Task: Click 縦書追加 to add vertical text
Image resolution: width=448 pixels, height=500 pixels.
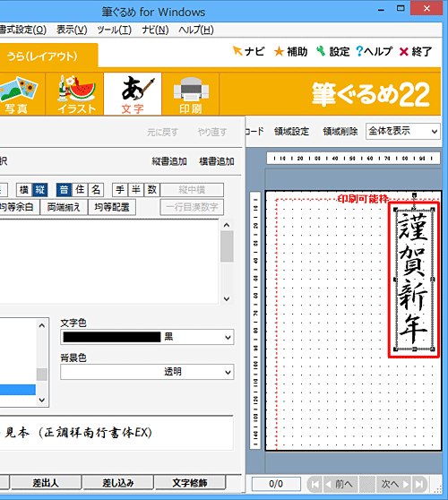Action: [169, 161]
